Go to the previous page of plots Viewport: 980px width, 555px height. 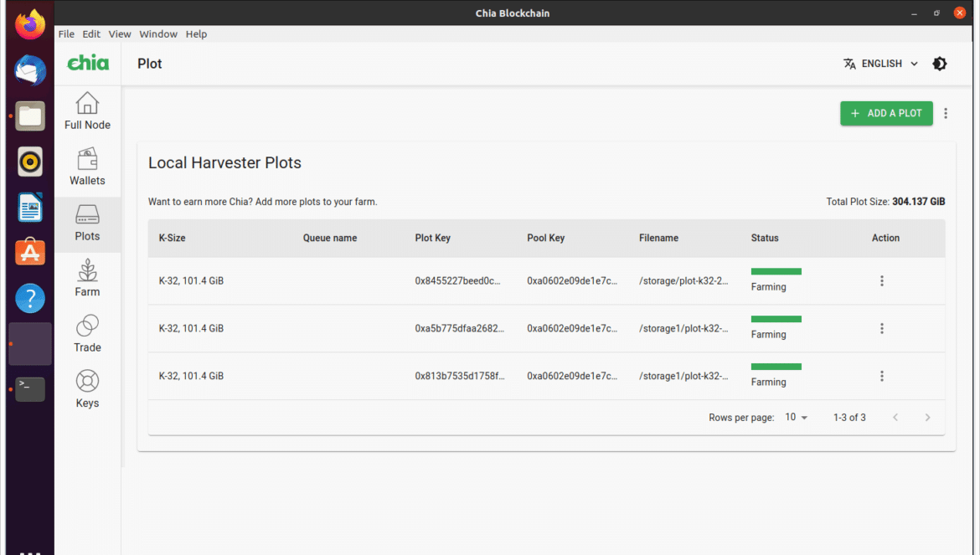pos(895,417)
